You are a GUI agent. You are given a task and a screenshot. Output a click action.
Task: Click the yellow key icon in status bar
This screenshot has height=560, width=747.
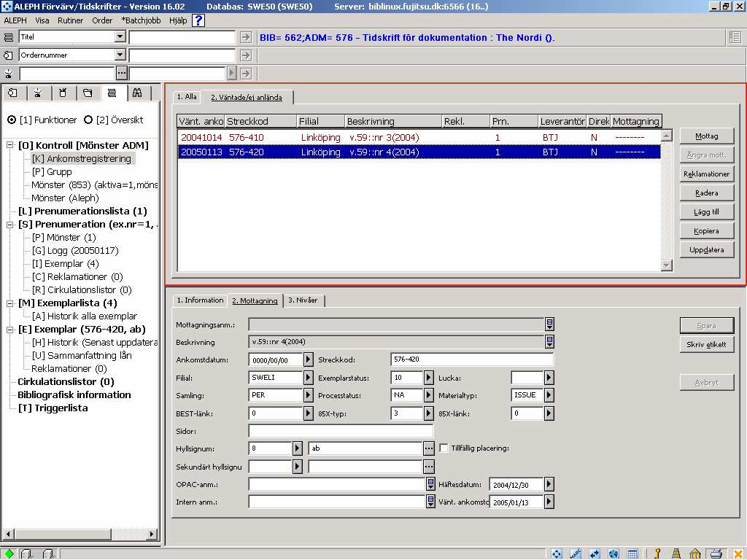[657, 554]
